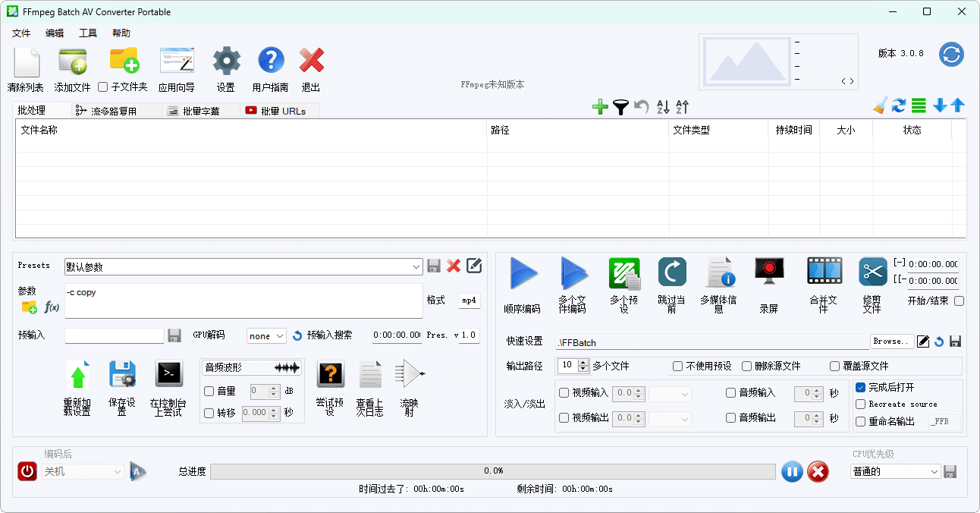The width and height of the screenshot is (980, 513).
Task: Open the CPU priority 普通的 dropdown
Action: (895, 471)
